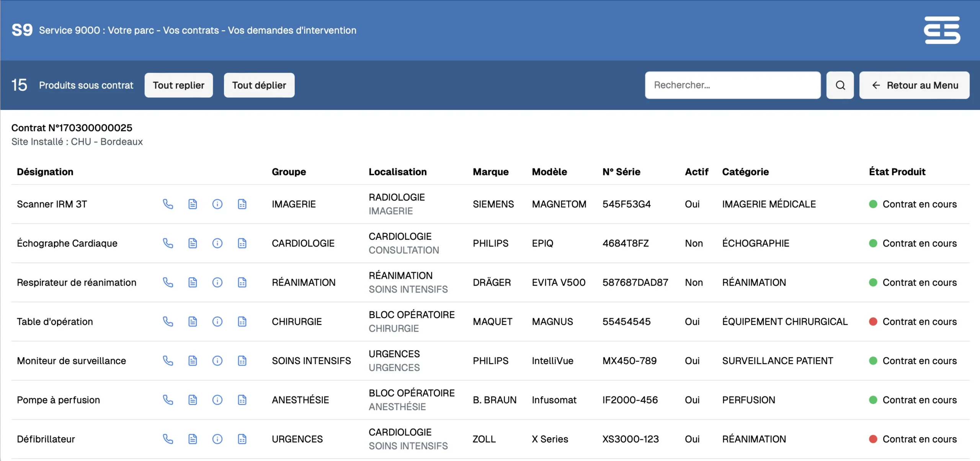Open report sheet icon for Échographe Cardiaque

click(242, 243)
